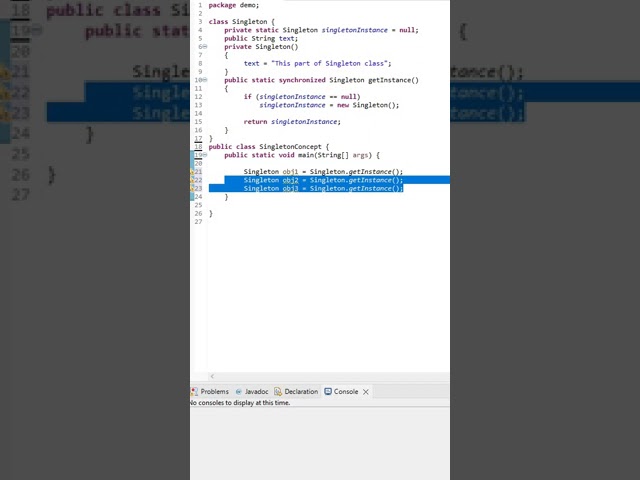
Task: Close the Console view tab
Action: tap(366, 392)
